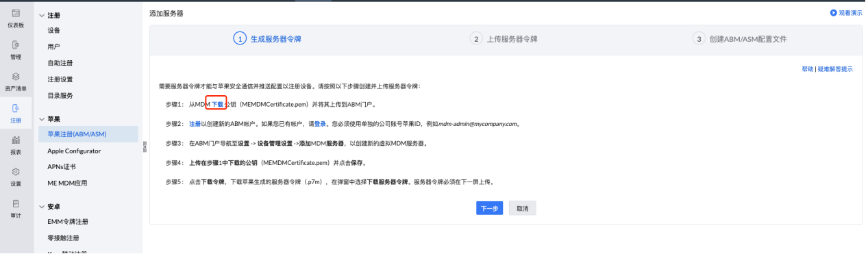Open 注册设置 in the sidebar

60,79
